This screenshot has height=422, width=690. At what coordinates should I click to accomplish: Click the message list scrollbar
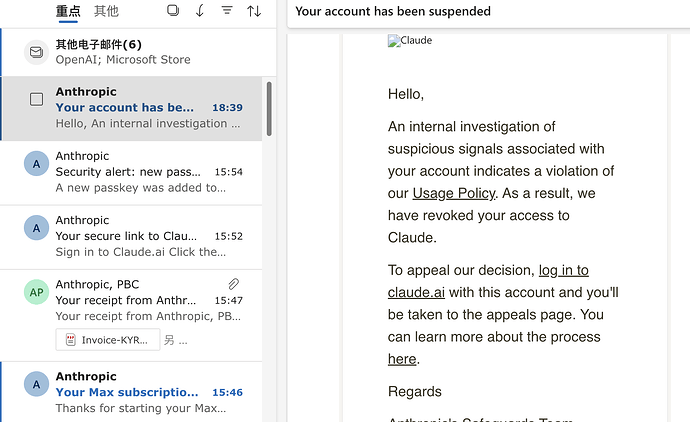pyautogui.click(x=269, y=109)
